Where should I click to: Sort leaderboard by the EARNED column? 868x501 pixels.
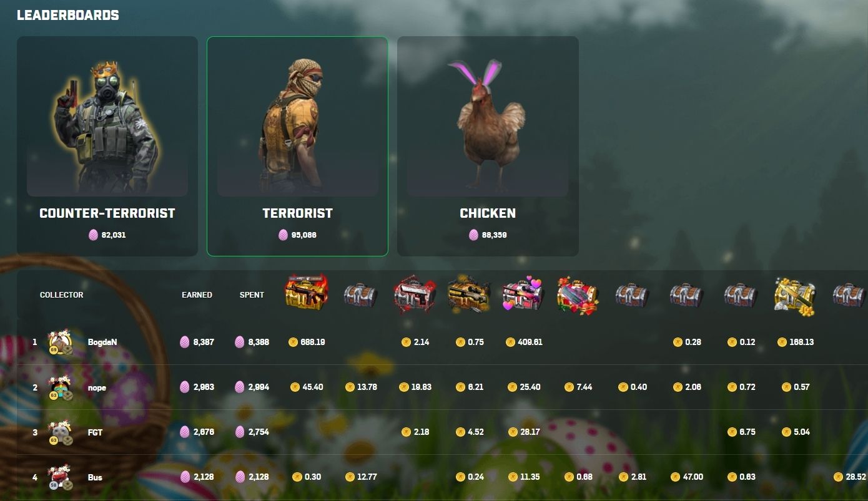pyautogui.click(x=197, y=294)
